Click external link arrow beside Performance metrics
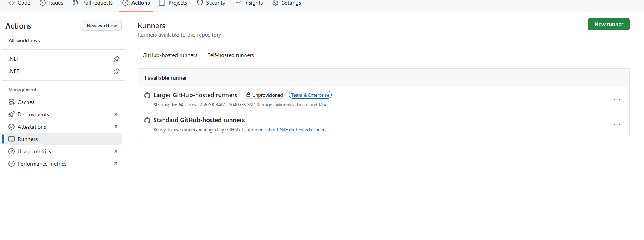The height and width of the screenshot is (240, 644). (116, 164)
